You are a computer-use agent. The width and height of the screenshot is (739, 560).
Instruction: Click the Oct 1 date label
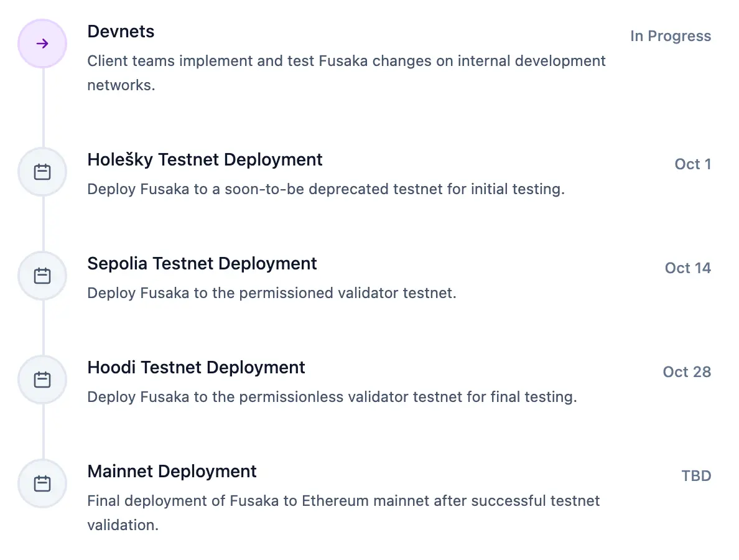tap(693, 164)
